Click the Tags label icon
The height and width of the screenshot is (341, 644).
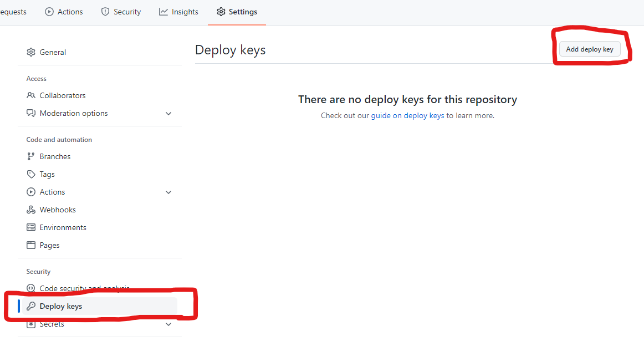(x=31, y=174)
